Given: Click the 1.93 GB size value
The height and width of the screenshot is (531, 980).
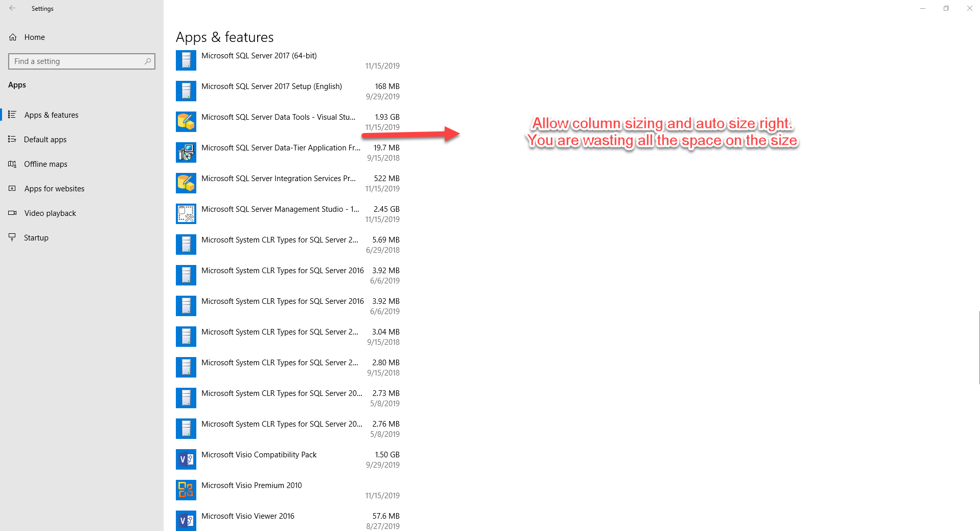Looking at the screenshot, I should click(x=388, y=117).
